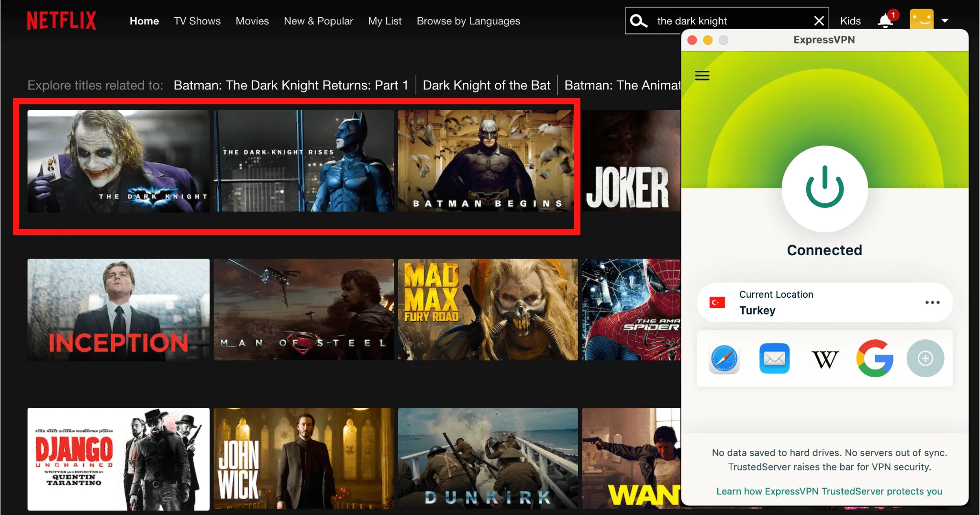Open the Joker movie thumbnail
Viewport: 980px width, 515px height.
(x=631, y=161)
